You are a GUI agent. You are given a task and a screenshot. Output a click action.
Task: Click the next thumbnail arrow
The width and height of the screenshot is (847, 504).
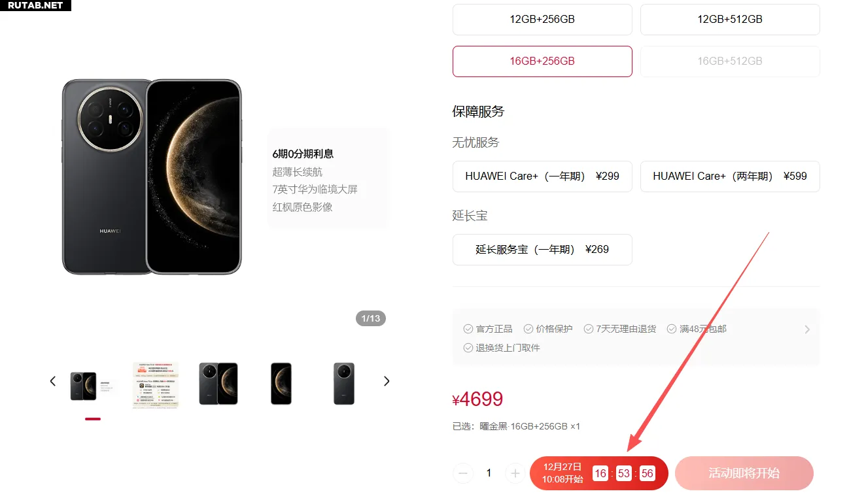[387, 381]
